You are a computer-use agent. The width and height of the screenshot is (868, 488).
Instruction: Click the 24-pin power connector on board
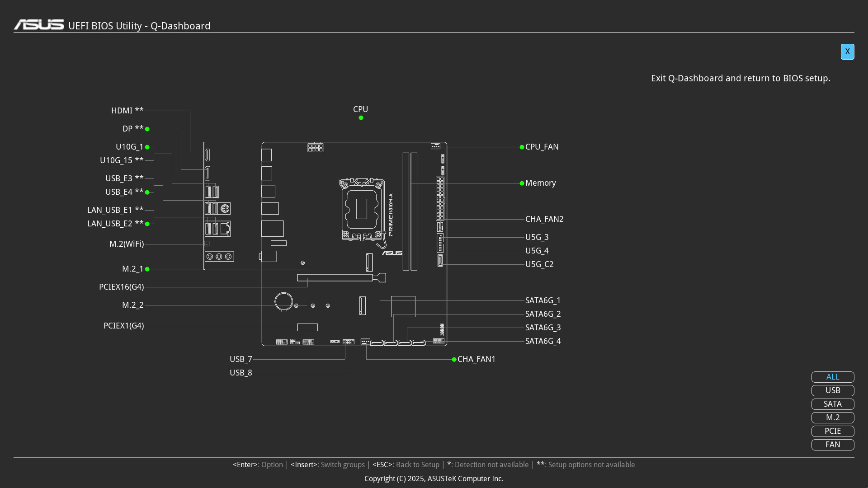point(440,198)
